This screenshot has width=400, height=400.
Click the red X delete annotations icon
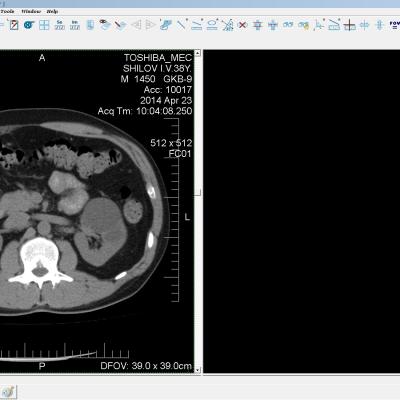tap(243, 25)
